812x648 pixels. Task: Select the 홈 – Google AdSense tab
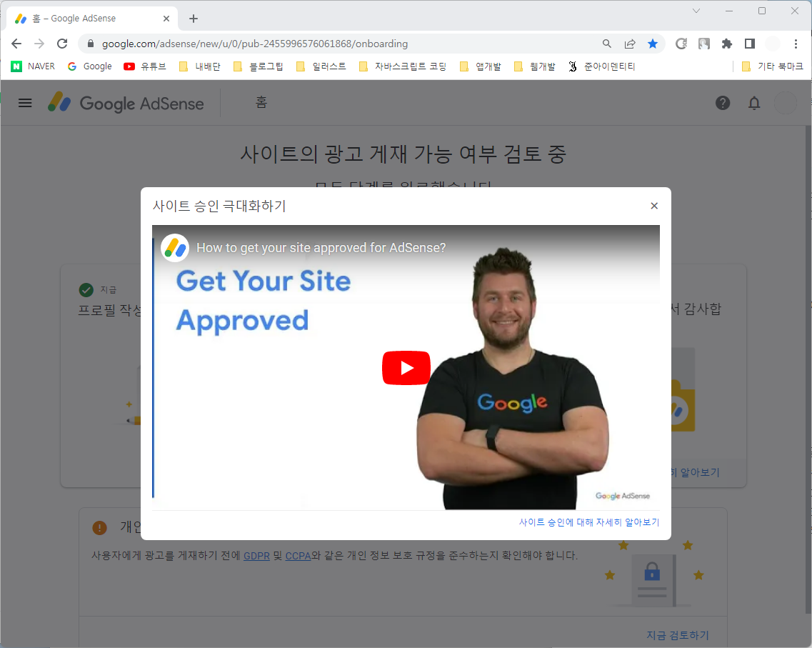[x=92, y=19]
